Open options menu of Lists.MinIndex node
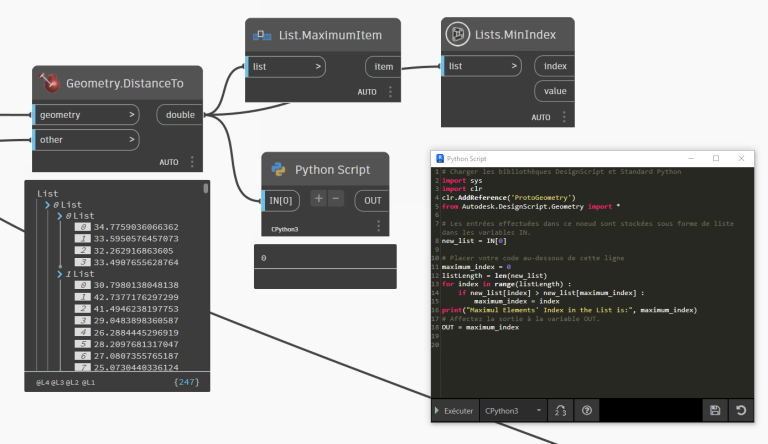The height and width of the screenshot is (444, 768). pyautogui.click(x=564, y=117)
